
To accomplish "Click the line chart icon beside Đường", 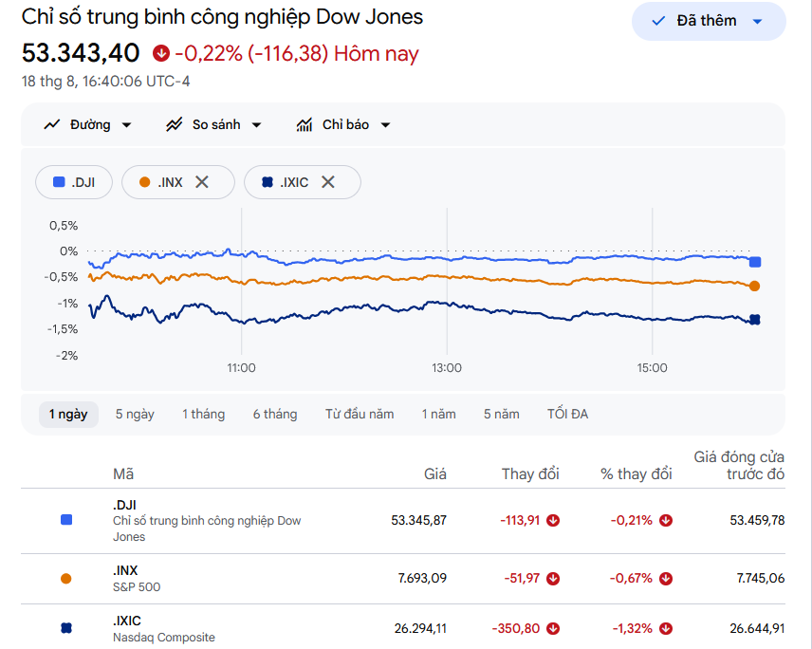I will tap(52, 125).
